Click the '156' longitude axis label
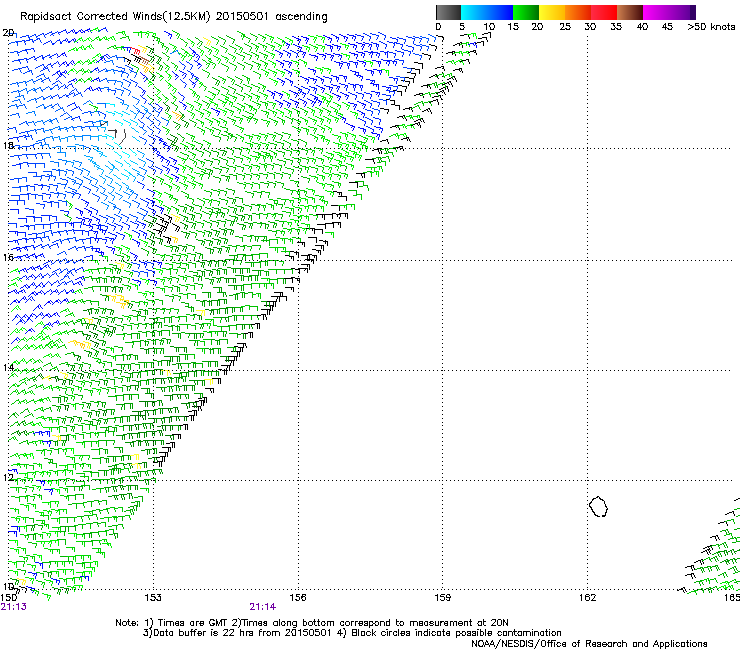The image size is (740, 650). (x=298, y=598)
